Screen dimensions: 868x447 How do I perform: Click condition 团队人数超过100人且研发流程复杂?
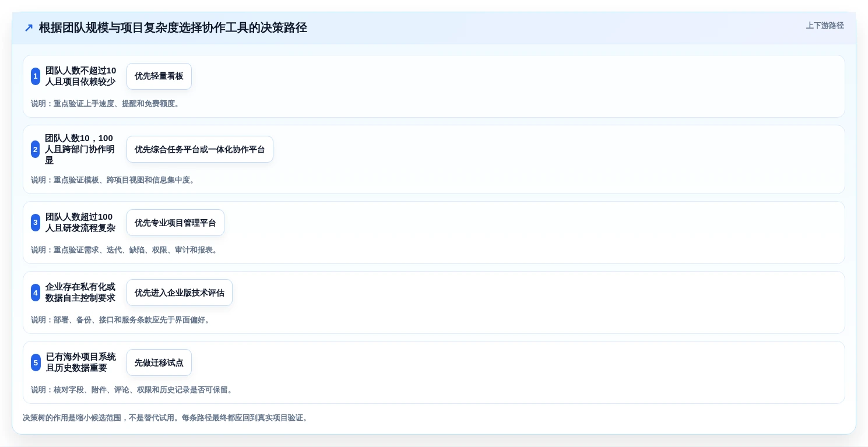[80, 223]
